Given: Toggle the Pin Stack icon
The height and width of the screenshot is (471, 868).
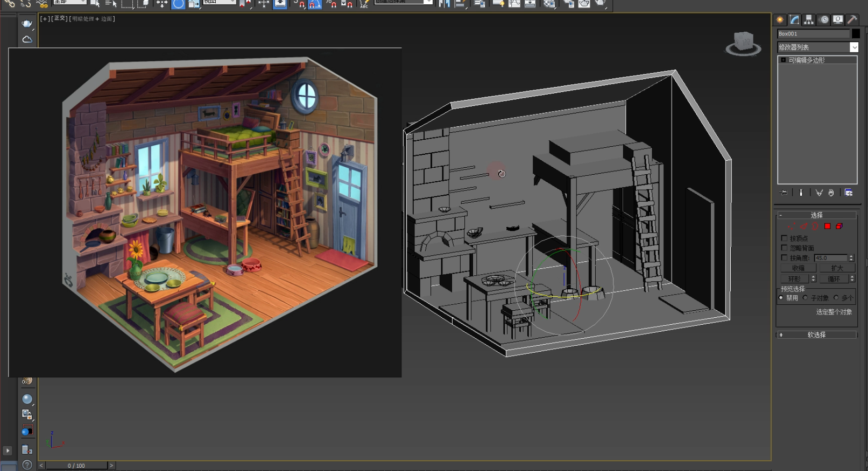Looking at the screenshot, I should pos(784,192).
